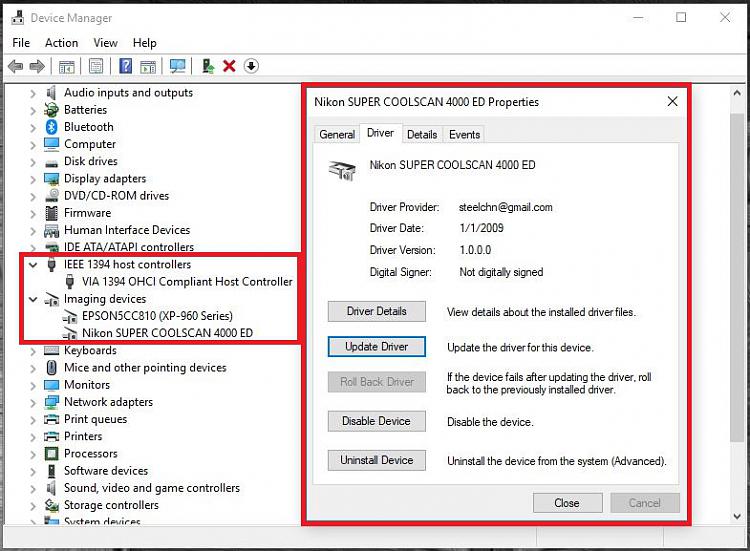Open the Help menu
This screenshot has width=750, height=551.
tap(144, 43)
